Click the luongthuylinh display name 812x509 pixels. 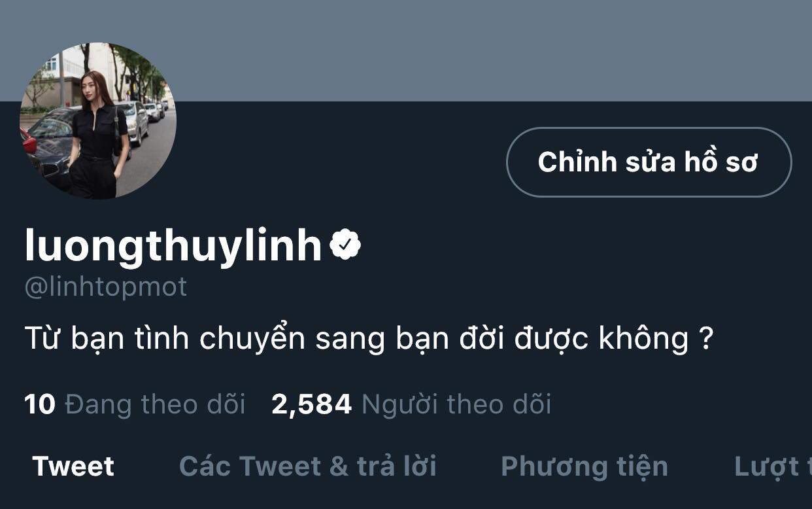tap(174, 245)
